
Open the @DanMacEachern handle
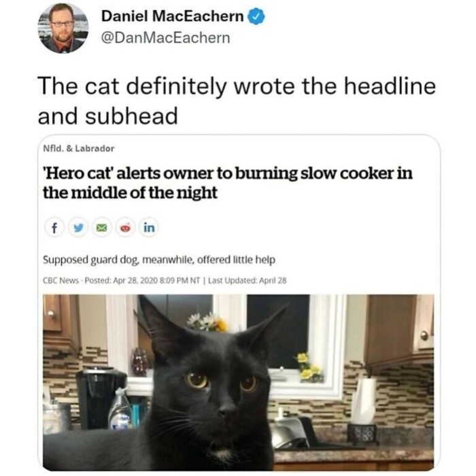pos(165,38)
